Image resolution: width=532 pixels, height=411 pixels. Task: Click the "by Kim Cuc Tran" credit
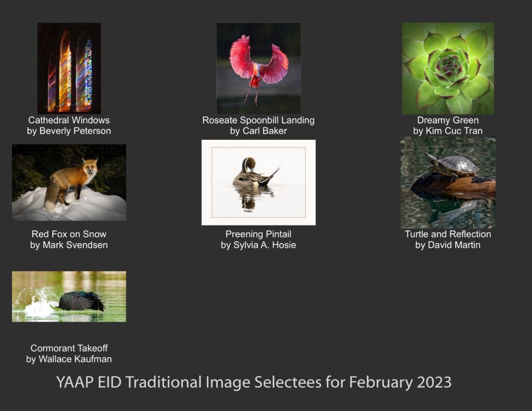pos(448,131)
